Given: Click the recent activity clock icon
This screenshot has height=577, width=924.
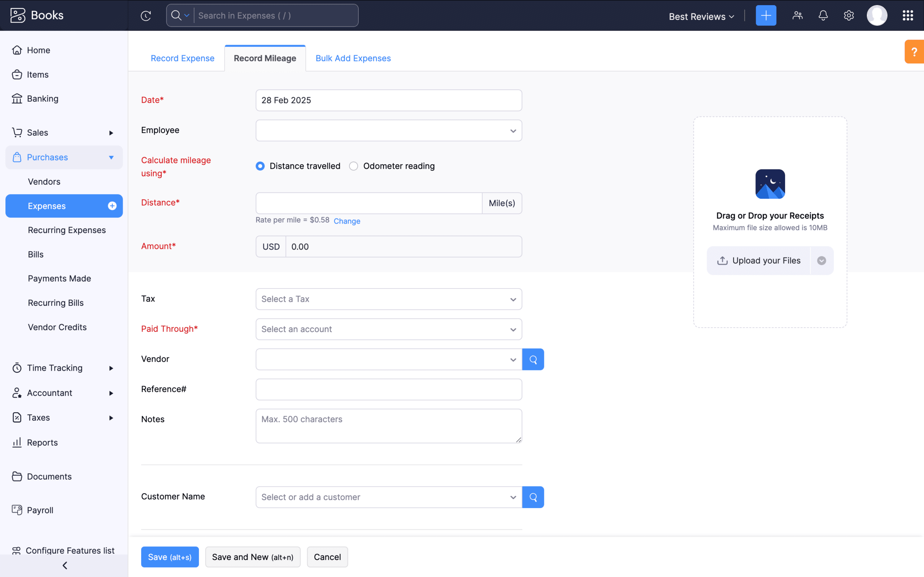Looking at the screenshot, I should coord(146,16).
